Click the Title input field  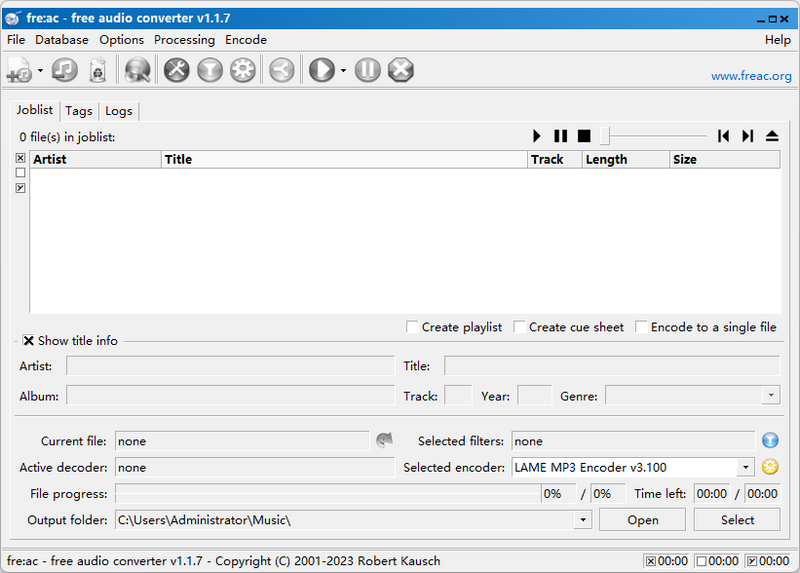[x=612, y=366]
